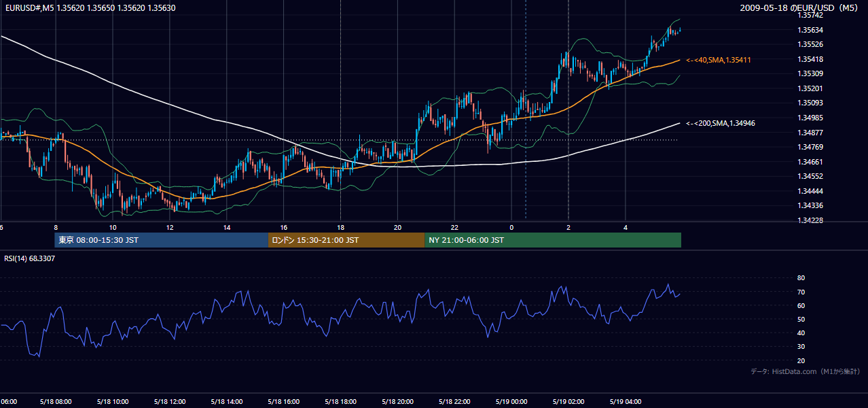This screenshot has height=408, width=868.
Task: Select the Tokyo 08:00-15:30 JST session bar
Action: (x=162, y=240)
